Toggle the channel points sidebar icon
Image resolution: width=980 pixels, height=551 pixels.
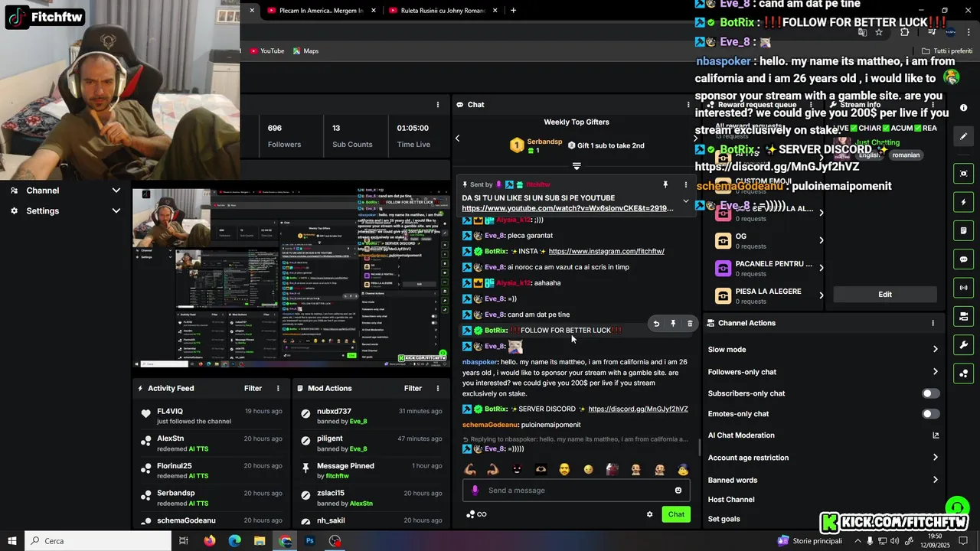964,373
